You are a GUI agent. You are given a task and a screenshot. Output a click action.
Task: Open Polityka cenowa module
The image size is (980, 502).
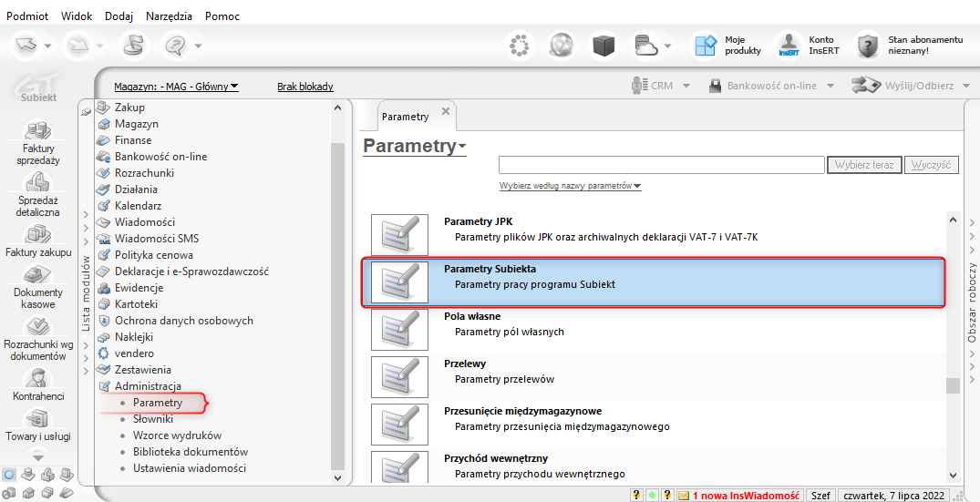153,255
